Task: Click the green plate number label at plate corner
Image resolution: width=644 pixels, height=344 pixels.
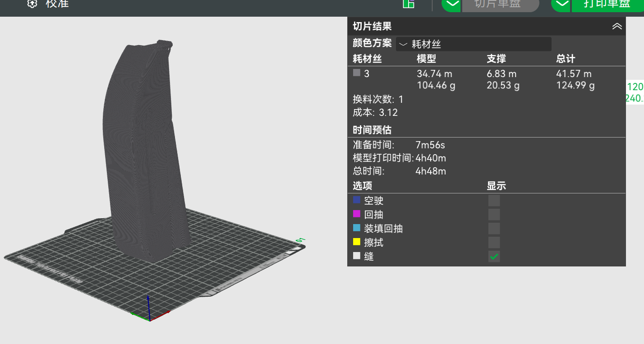Action: pyautogui.click(x=300, y=239)
